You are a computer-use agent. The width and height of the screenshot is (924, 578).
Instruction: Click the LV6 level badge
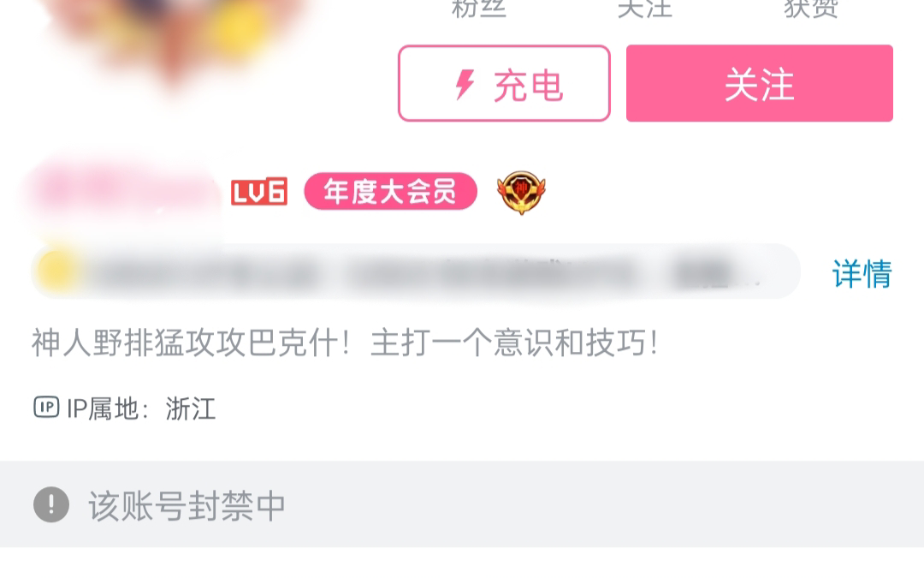point(259,192)
